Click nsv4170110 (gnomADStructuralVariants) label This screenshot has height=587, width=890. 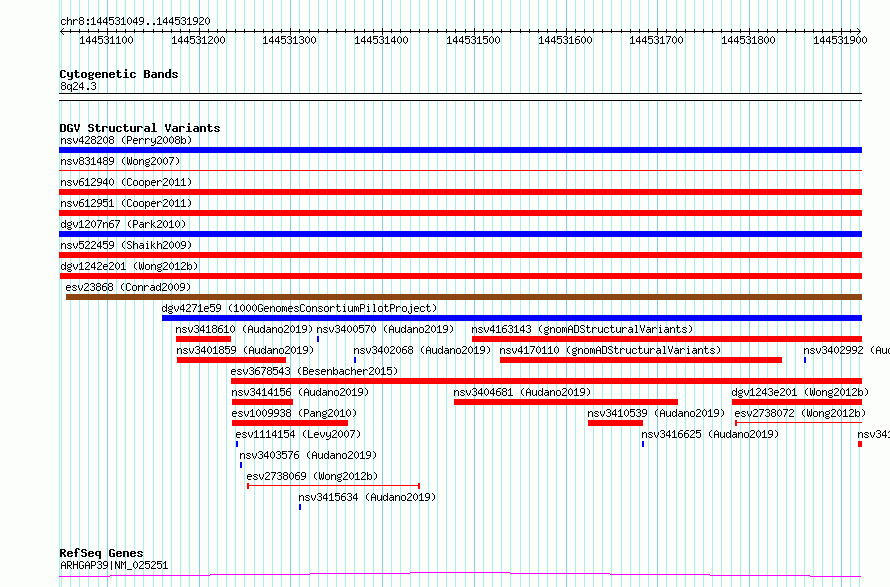610,350
